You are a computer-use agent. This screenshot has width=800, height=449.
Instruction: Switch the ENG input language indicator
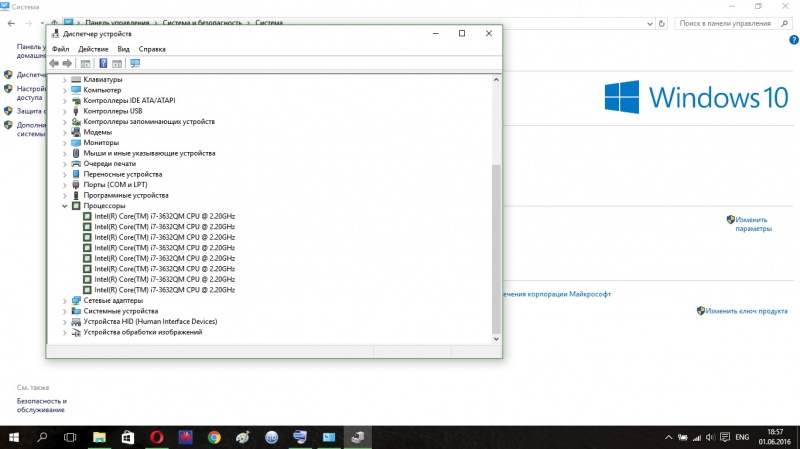point(742,437)
